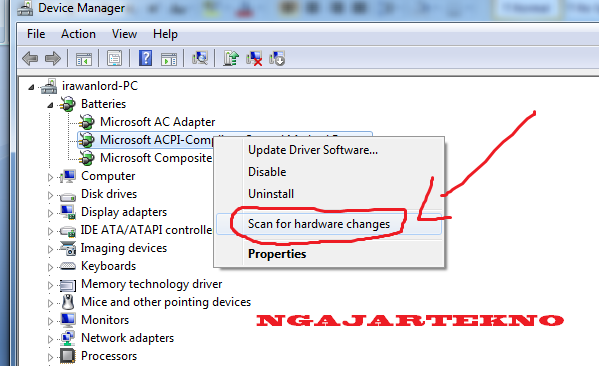Expand the Mice and other pointing devices node
This screenshot has height=366, width=599.
(x=50, y=303)
